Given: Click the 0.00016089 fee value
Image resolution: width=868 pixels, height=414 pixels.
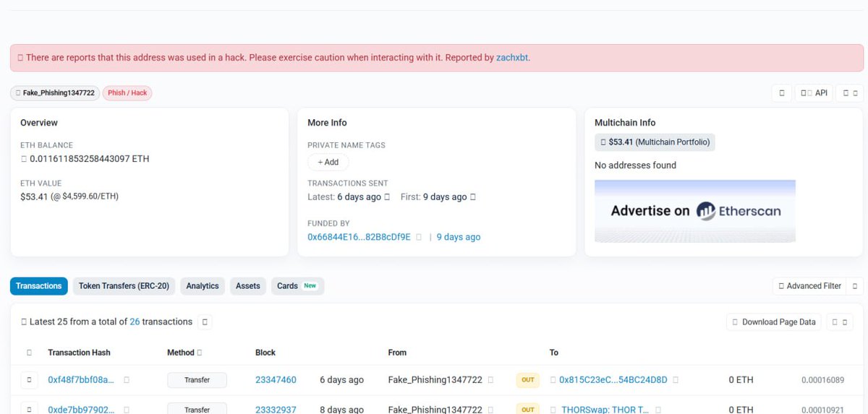Looking at the screenshot, I should (822, 380).
